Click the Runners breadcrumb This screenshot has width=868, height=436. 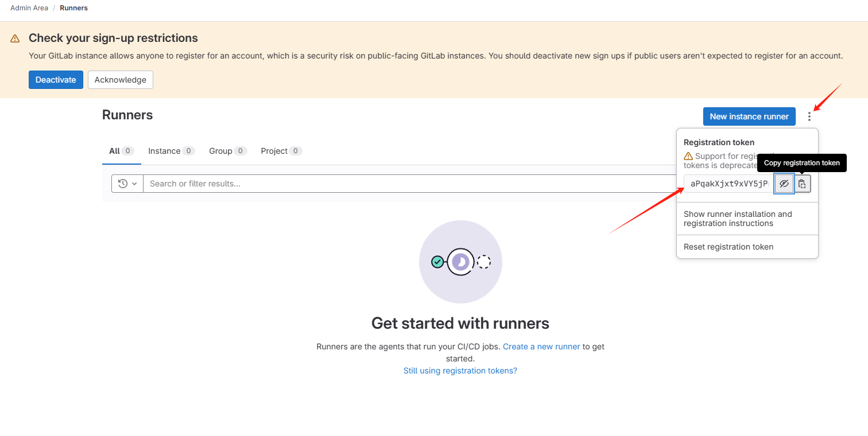pyautogui.click(x=74, y=8)
